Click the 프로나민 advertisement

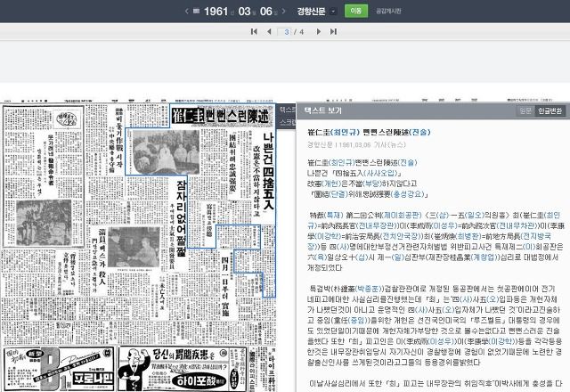(58, 369)
